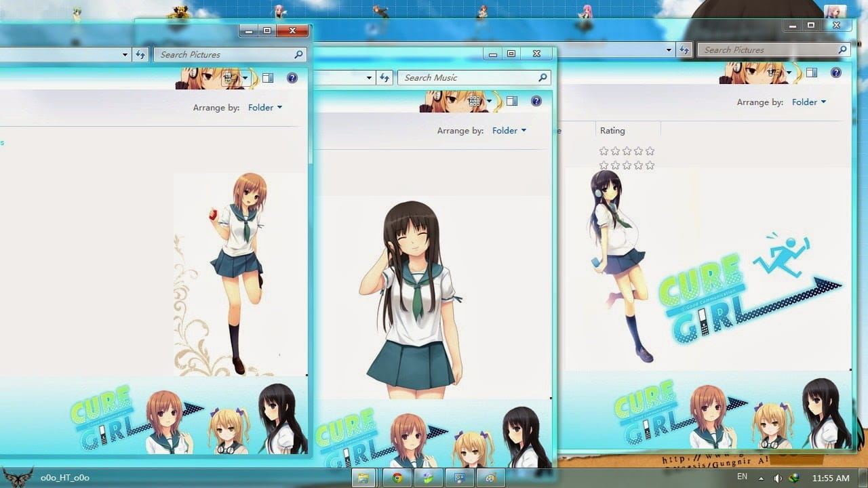Click the o0o_HT_o0o label on the taskbar
This screenshot has height=488, width=868.
(x=65, y=477)
